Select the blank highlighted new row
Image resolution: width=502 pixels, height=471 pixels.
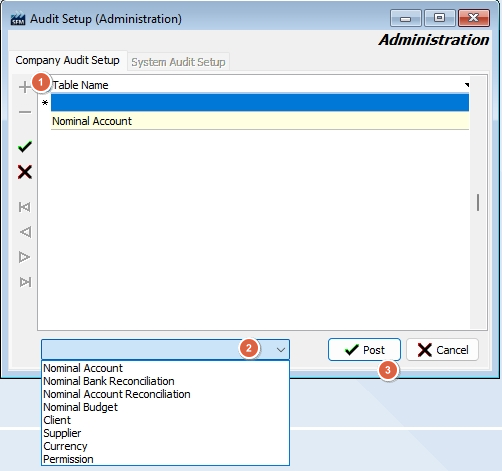coord(260,103)
